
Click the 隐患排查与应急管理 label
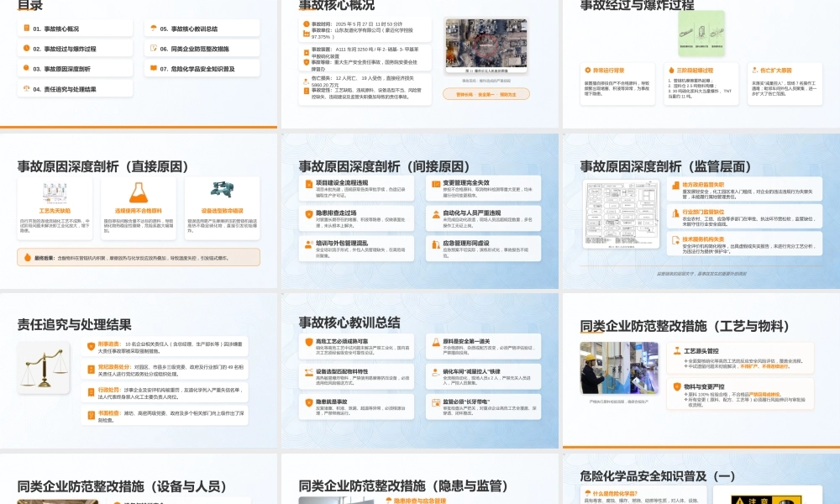[x=419, y=501]
